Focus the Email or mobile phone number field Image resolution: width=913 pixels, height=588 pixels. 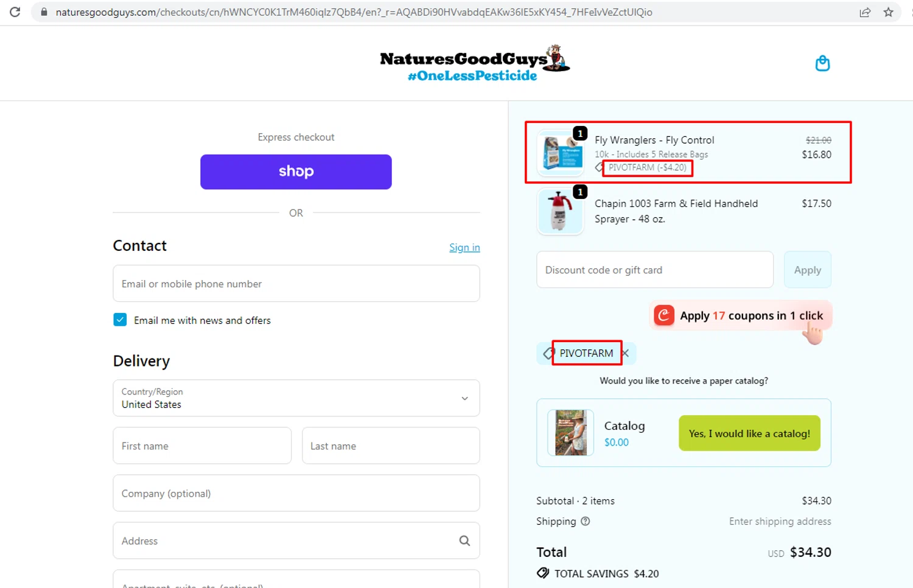click(x=296, y=284)
